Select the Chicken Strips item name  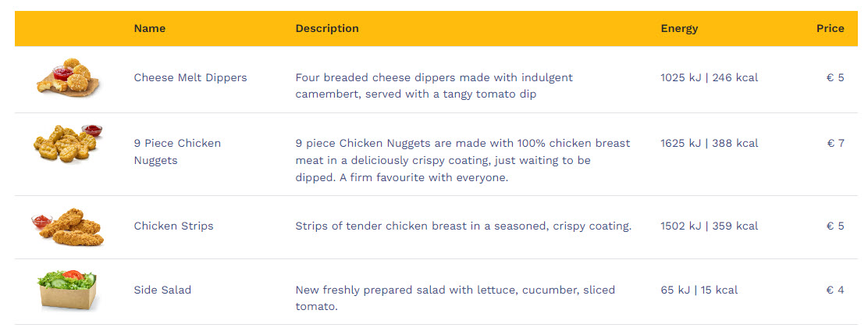(173, 226)
